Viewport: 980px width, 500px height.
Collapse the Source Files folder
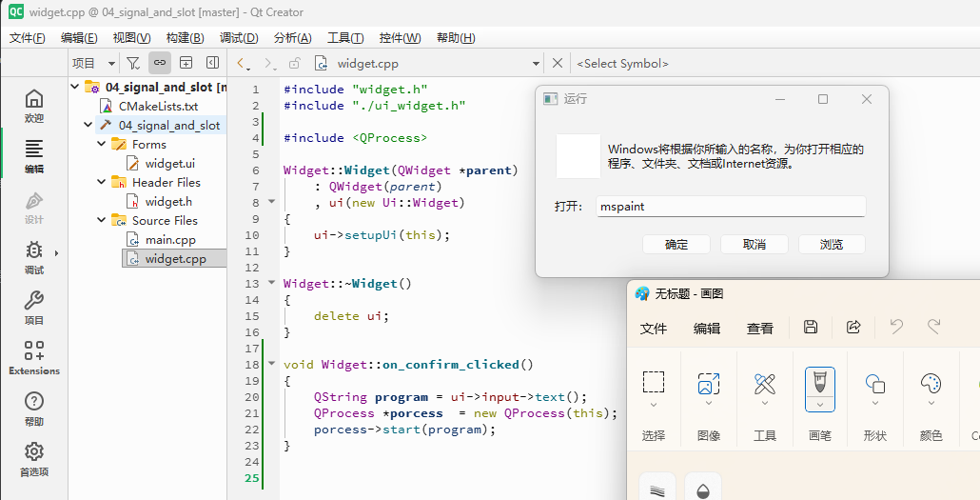tap(101, 220)
